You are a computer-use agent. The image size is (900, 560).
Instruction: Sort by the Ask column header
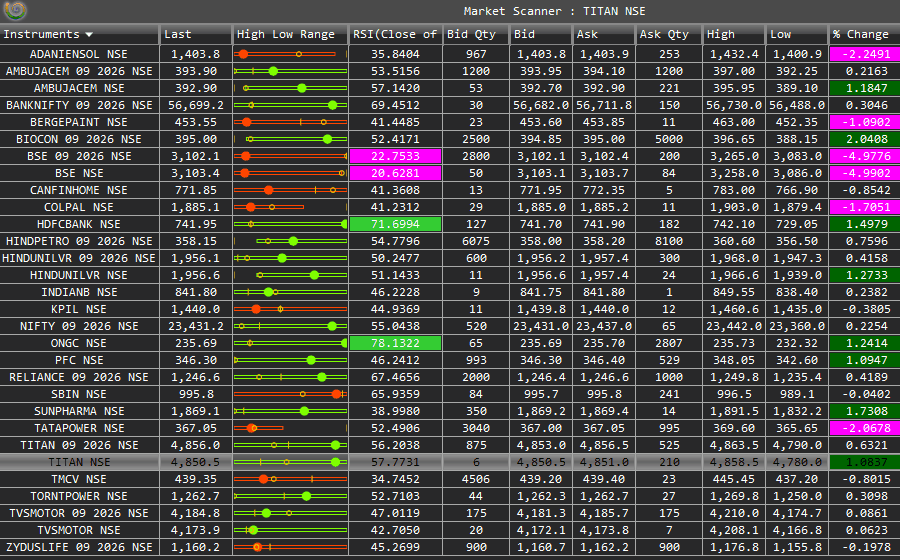[603, 34]
